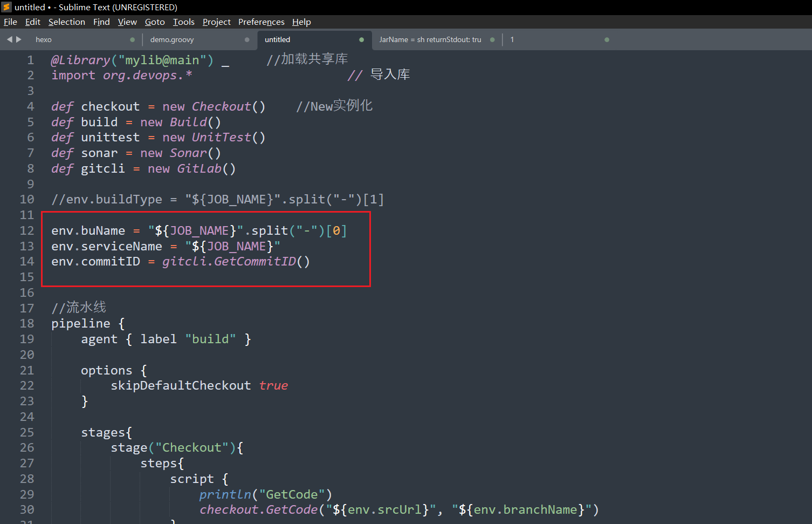Screen dimensions: 812x524
Task: Open the Find menu
Action: coord(101,22)
